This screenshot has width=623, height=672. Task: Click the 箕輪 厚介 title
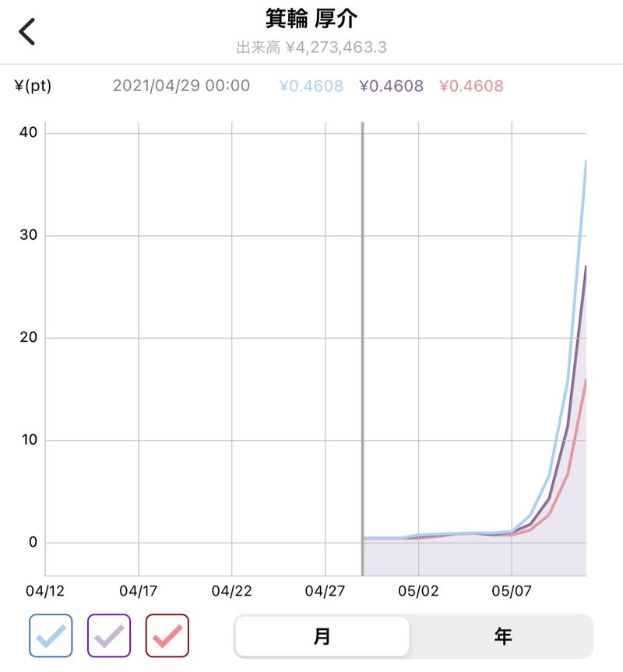coord(311,19)
